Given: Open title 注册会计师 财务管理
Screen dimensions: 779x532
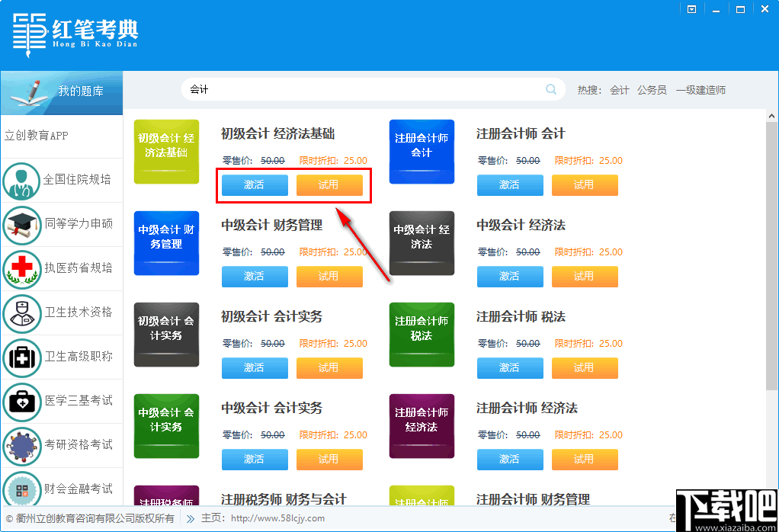Looking at the screenshot, I should [533, 499].
